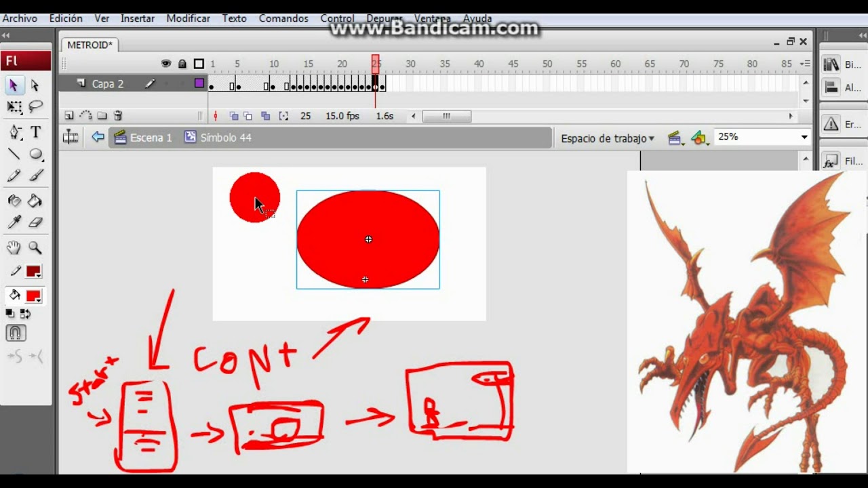Switch to the METROID* document tab

(x=90, y=45)
